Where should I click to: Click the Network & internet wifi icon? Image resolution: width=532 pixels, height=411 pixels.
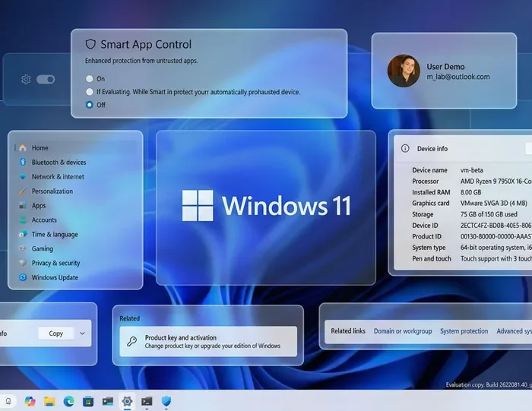click(x=23, y=177)
